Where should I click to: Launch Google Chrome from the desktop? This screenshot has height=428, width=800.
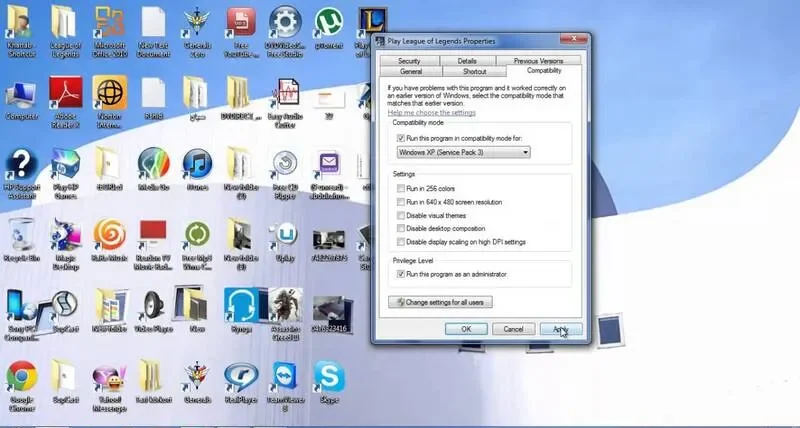(x=21, y=377)
